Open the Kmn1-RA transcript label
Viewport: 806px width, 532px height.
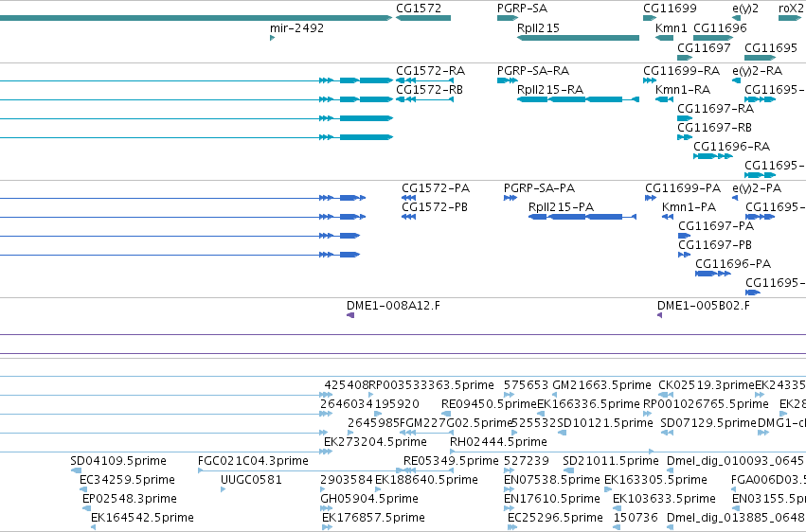click(683, 89)
